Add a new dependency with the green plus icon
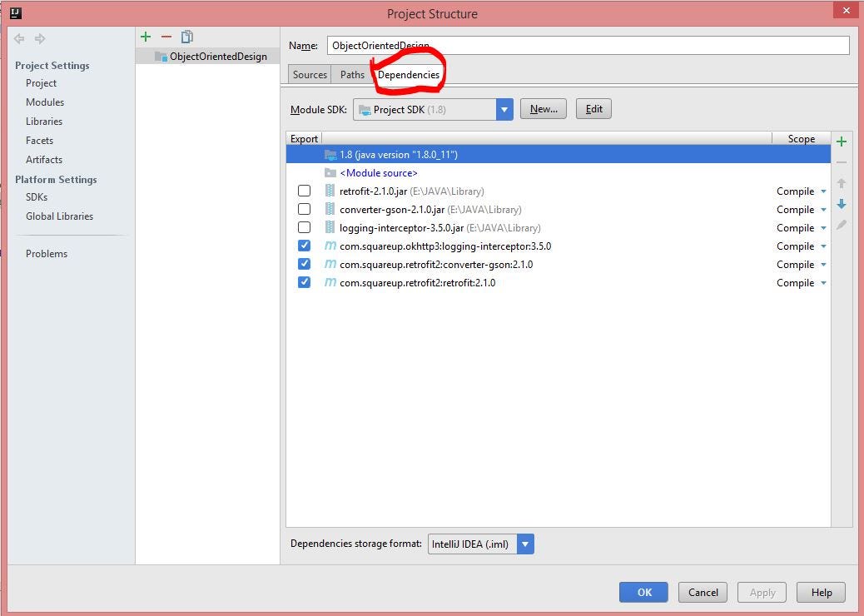This screenshot has width=864, height=616. tap(842, 141)
